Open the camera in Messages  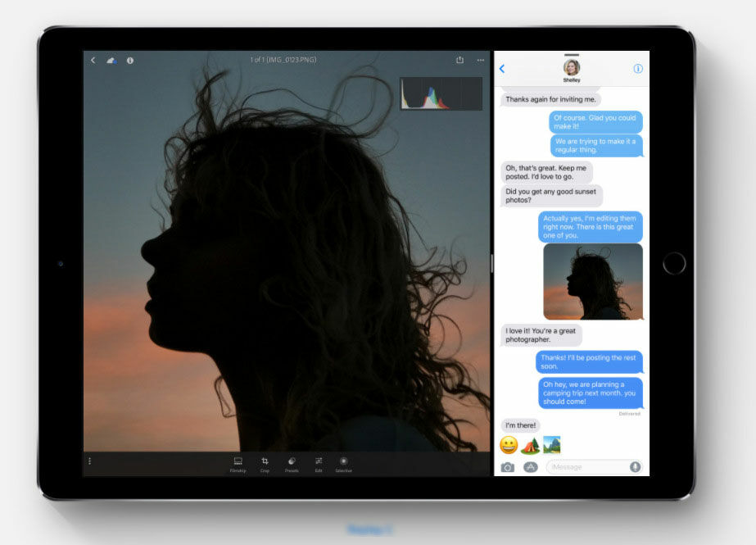[x=507, y=467]
